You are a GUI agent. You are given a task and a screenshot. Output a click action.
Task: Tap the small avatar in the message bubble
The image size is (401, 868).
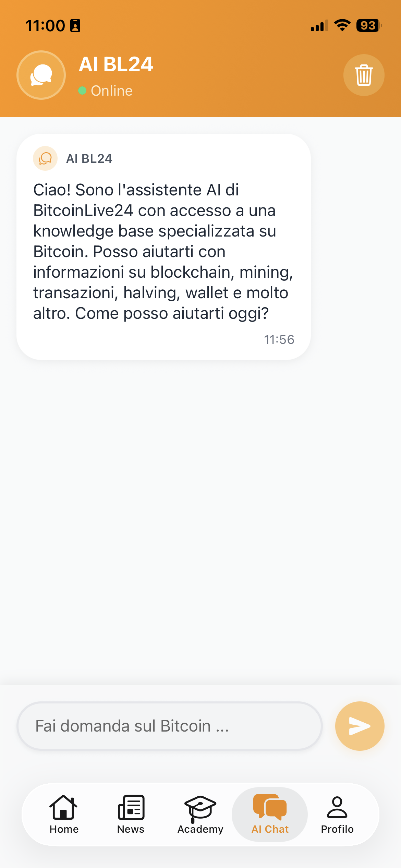click(x=45, y=158)
